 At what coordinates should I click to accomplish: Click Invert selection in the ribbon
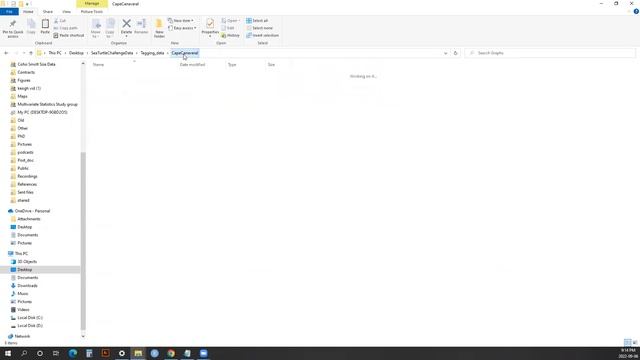pos(262,36)
